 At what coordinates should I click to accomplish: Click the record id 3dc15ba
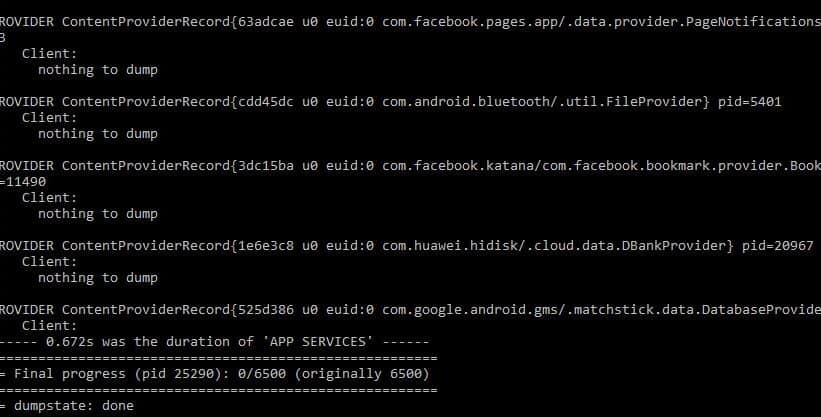point(266,166)
